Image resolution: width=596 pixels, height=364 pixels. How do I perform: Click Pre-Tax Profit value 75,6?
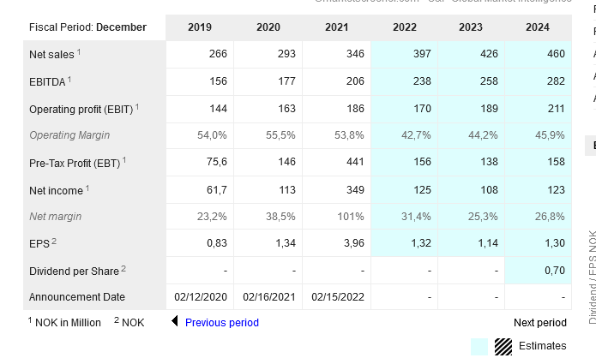[x=217, y=162]
